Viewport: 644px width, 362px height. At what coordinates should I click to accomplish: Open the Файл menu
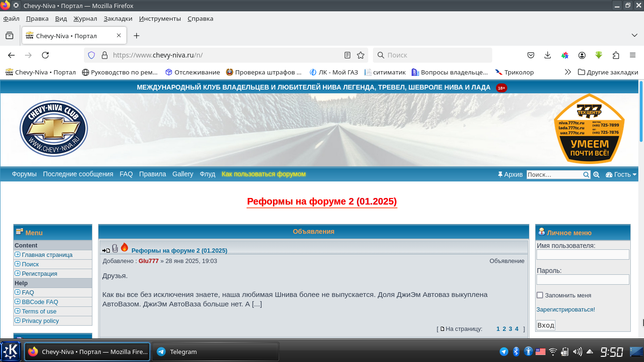coord(11,18)
